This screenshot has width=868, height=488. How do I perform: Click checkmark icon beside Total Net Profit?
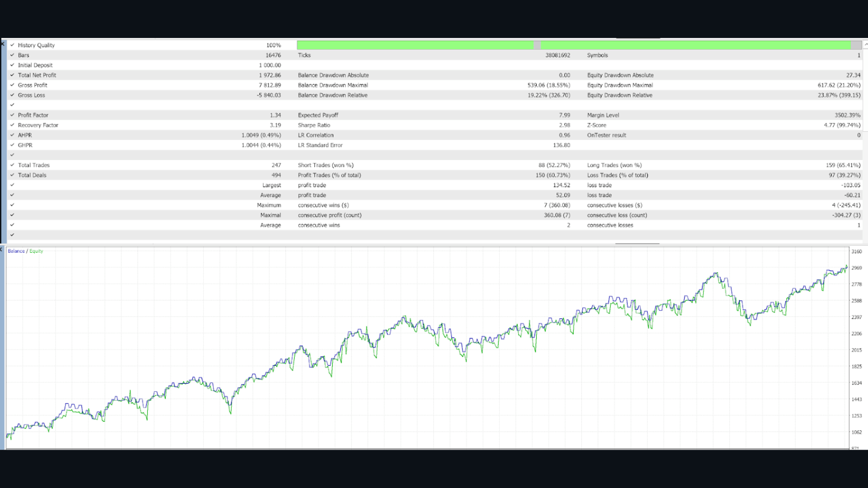click(12, 75)
